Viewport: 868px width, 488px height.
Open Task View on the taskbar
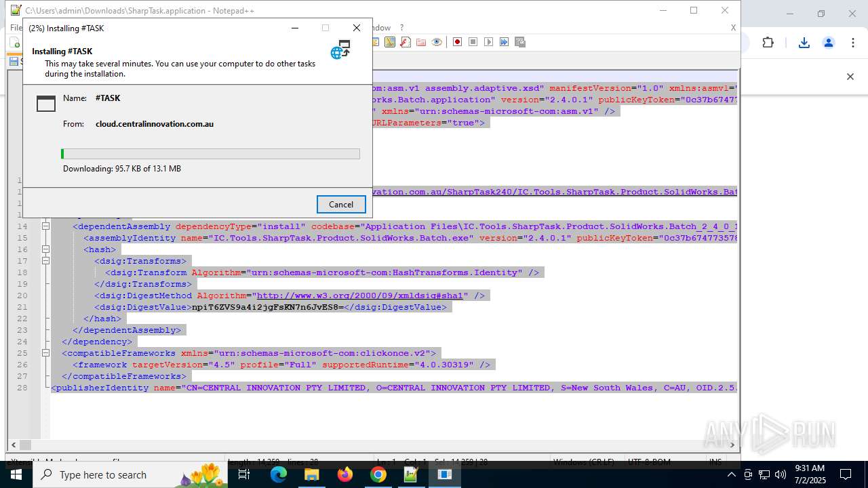click(244, 474)
